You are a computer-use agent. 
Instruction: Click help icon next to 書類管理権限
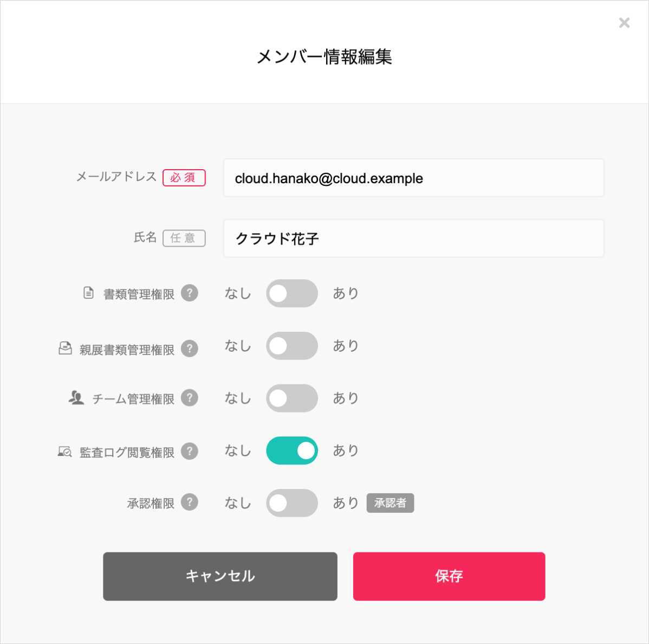point(190,293)
